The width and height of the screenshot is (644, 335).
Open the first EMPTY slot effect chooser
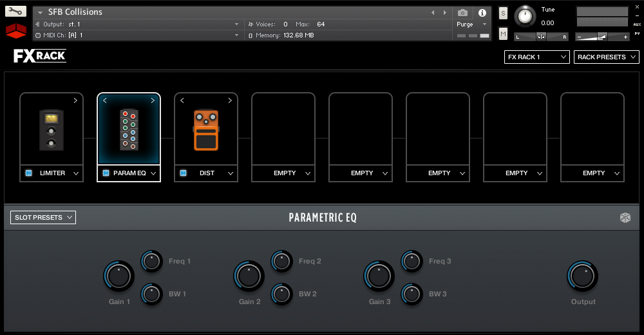308,173
